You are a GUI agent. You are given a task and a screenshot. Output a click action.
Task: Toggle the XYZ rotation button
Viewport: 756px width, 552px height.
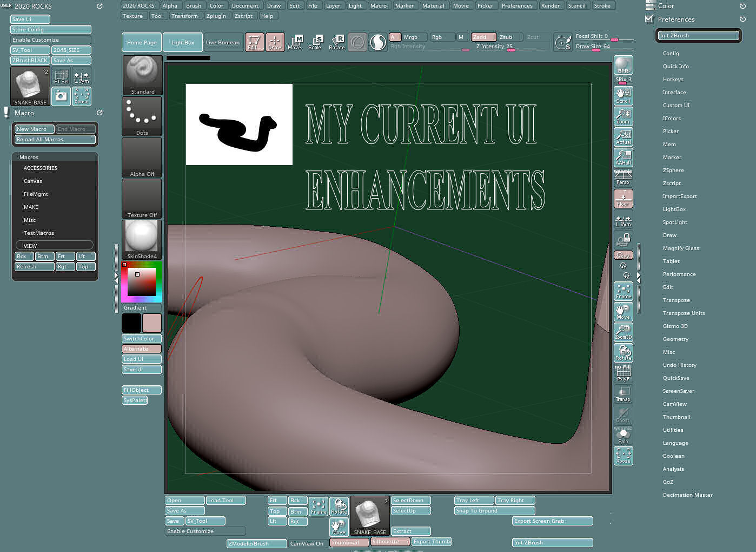coord(623,255)
